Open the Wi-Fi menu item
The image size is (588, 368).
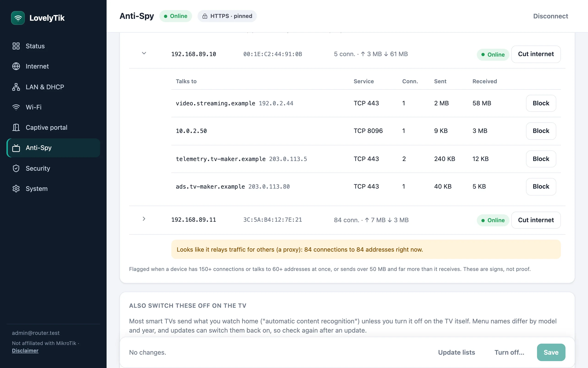[53, 107]
